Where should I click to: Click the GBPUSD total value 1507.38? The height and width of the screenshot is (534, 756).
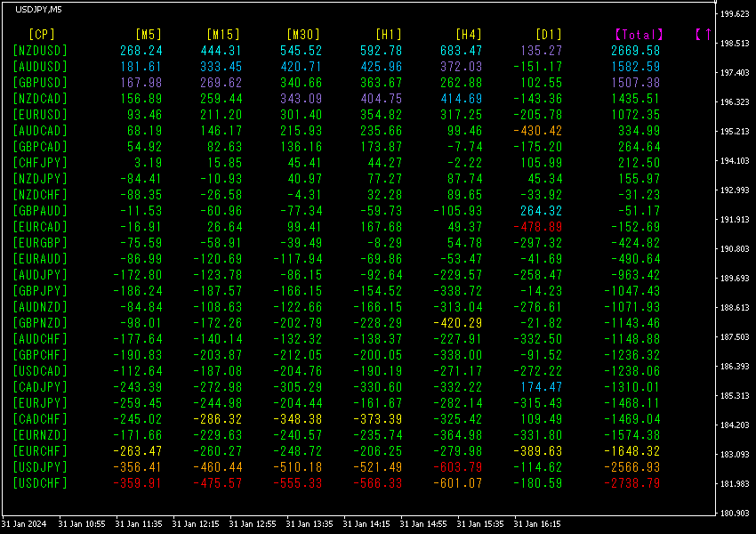pyautogui.click(x=635, y=83)
